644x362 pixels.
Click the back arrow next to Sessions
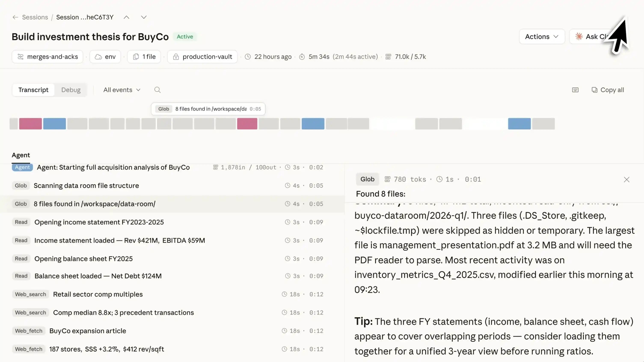(x=15, y=17)
